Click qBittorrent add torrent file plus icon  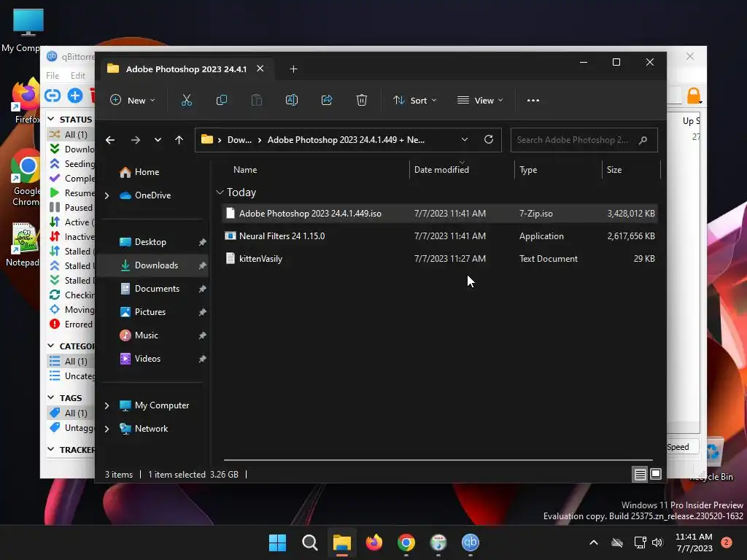pyautogui.click(x=75, y=96)
